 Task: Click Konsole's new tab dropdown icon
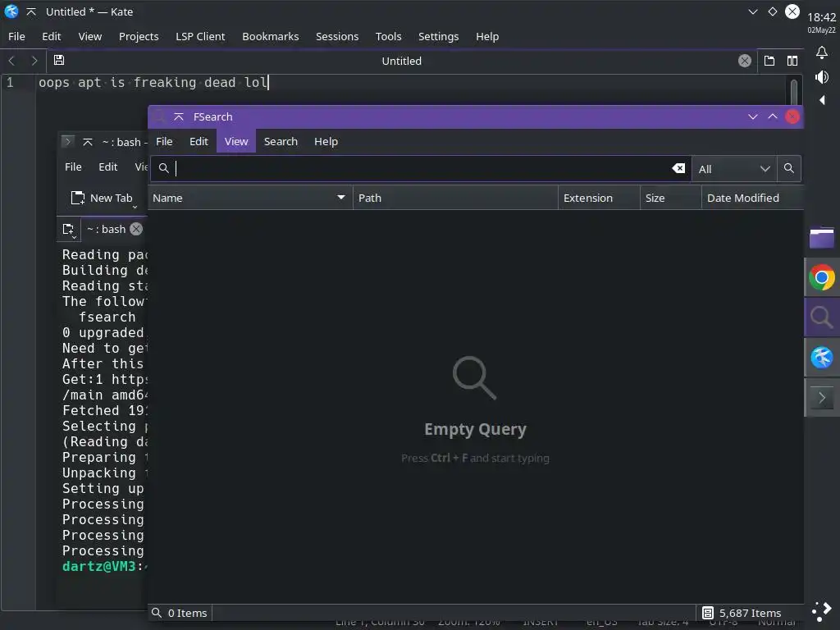tap(68, 230)
